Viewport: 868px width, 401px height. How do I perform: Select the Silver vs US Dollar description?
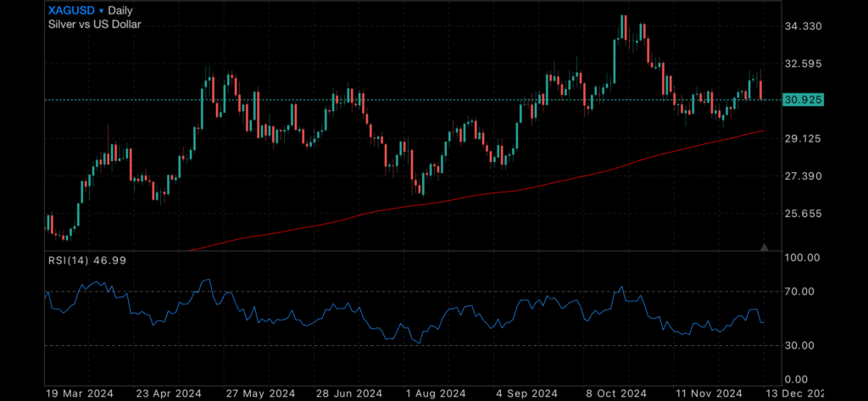(95, 24)
